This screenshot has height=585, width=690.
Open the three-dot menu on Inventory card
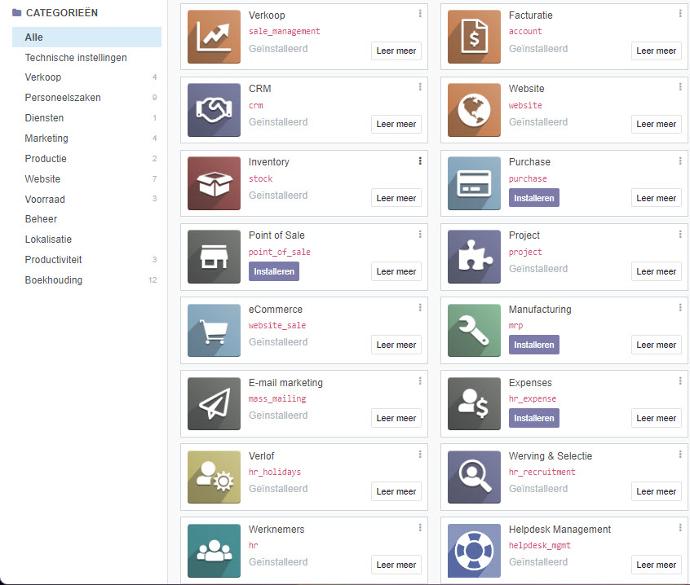420,161
